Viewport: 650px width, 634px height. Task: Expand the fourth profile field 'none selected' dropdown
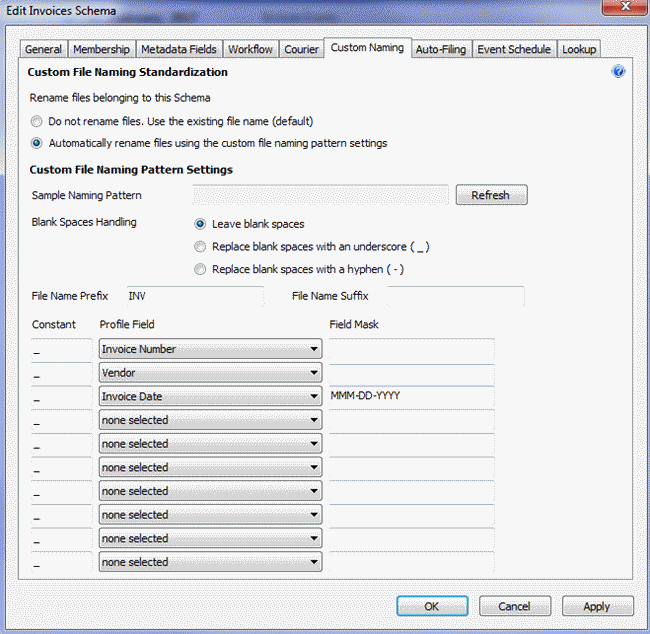[x=211, y=420]
